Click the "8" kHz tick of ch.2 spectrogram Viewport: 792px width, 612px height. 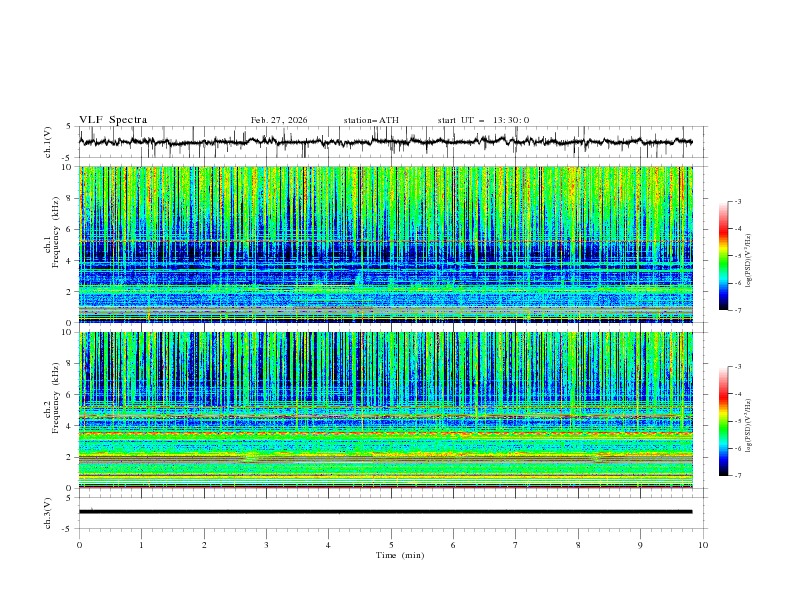70,364
